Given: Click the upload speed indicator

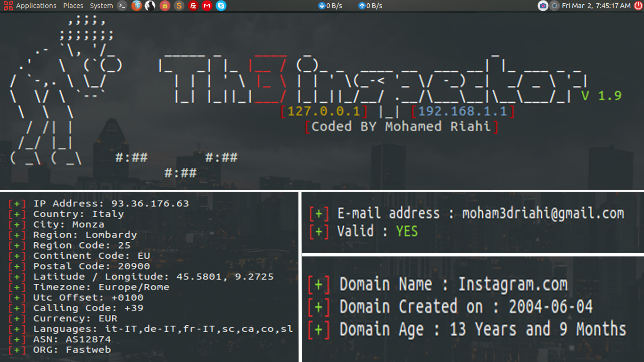Looking at the screenshot, I should coord(371,6).
